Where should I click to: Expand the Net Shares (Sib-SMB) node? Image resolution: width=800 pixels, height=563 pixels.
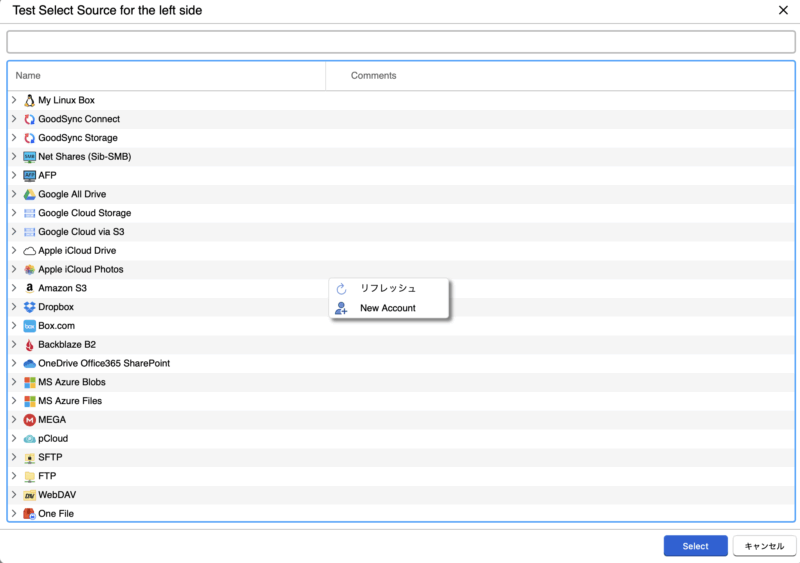click(x=14, y=157)
